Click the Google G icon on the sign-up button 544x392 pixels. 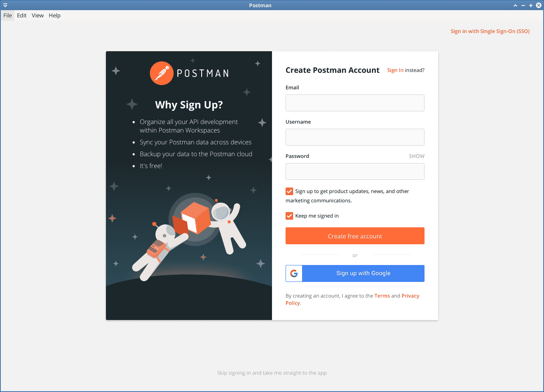pyautogui.click(x=294, y=273)
